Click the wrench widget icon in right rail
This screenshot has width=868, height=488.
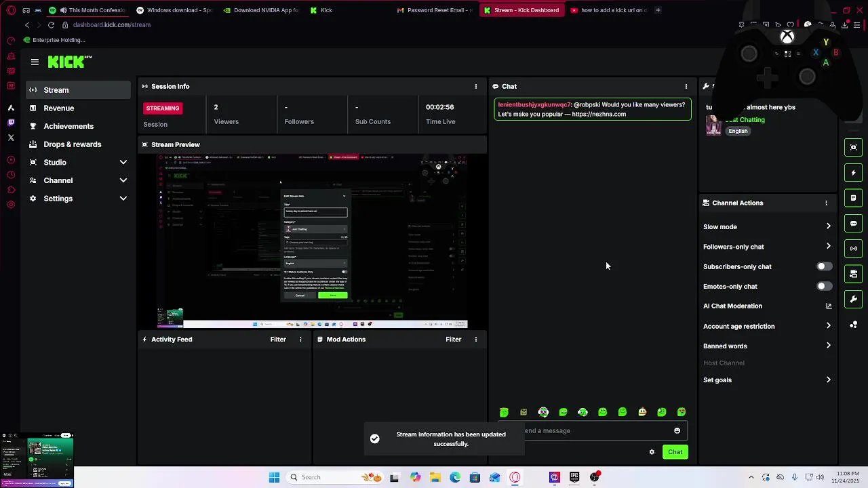pos(854,299)
